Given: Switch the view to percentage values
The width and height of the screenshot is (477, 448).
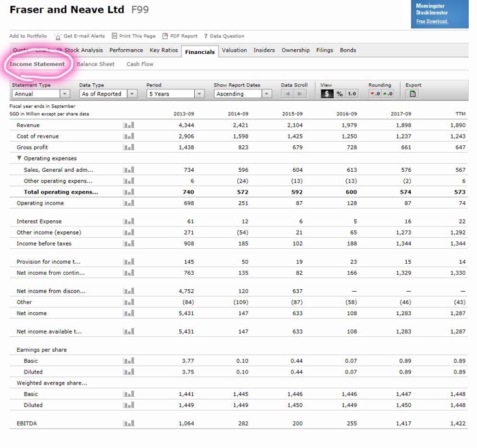Looking at the screenshot, I should 339,93.
